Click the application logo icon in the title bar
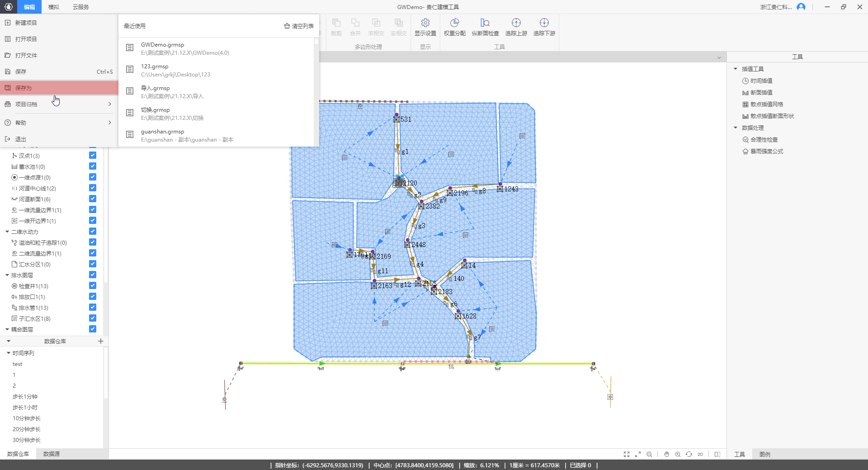The image size is (868, 470). (x=9, y=7)
